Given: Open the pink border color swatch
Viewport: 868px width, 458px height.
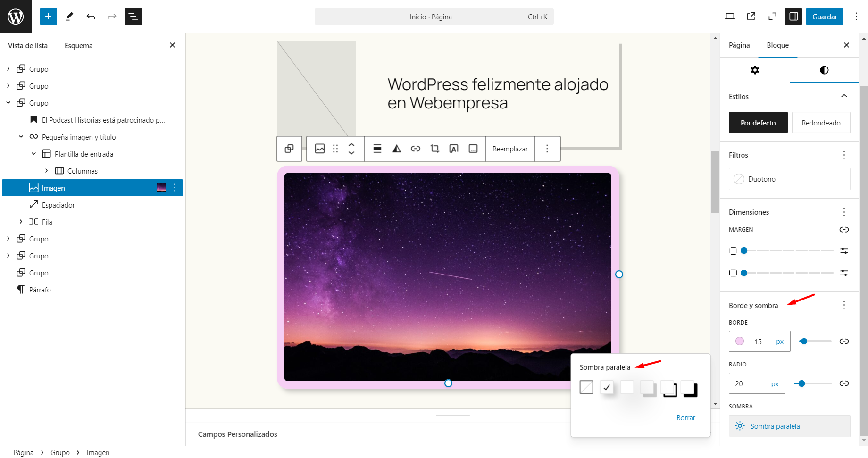Looking at the screenshot, I should [739, 341].
